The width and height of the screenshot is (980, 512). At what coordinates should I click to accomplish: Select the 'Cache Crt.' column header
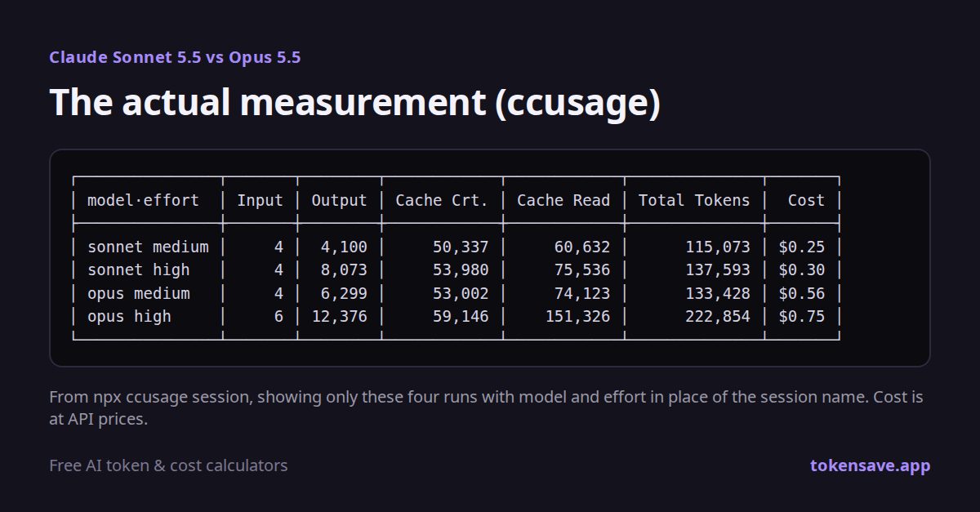pyautogui.click(x=442, y=200)
